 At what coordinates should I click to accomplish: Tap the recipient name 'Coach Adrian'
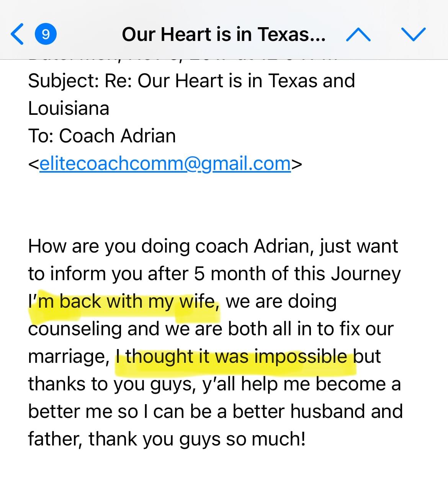point(117,136)
